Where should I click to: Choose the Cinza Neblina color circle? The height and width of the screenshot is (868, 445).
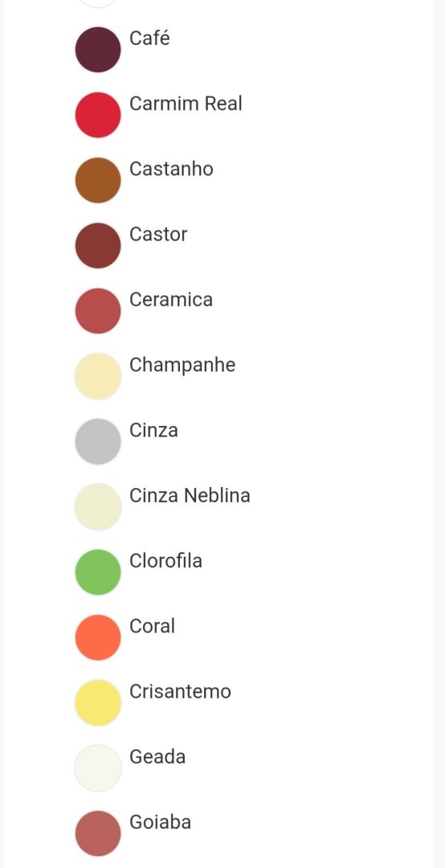click(x=98, y=507)
